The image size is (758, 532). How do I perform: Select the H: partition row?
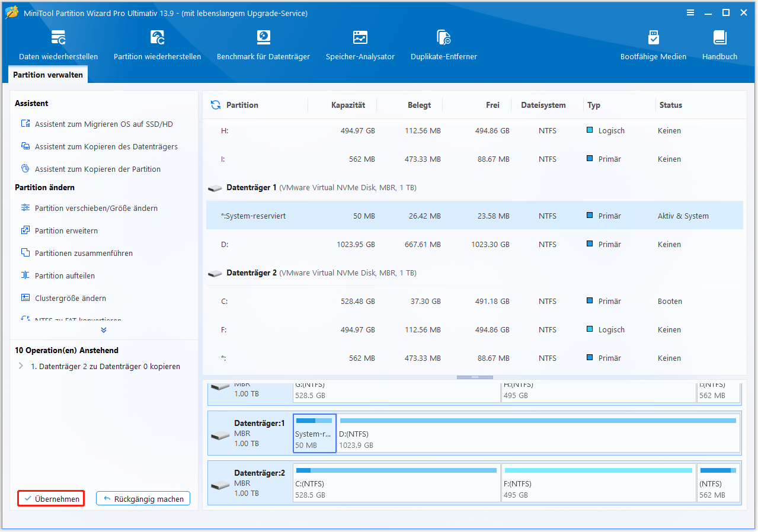(474, 130)
